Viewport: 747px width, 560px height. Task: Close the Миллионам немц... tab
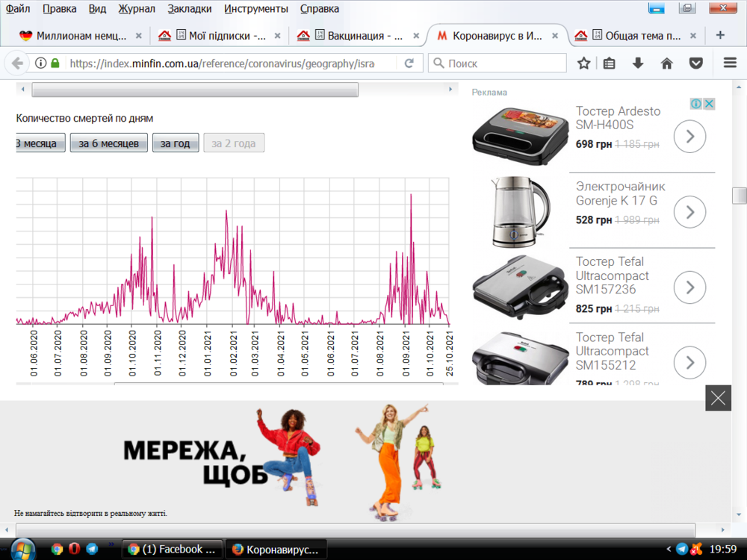[139, 36]
